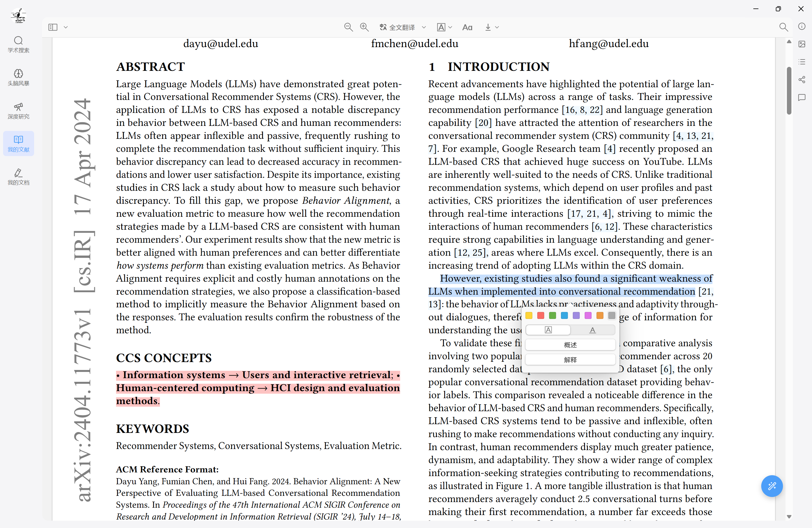Image resolution: width=812 pixels, height=528 pixels.
Task: Open the document search magnifier
Action: coord(783,27)
